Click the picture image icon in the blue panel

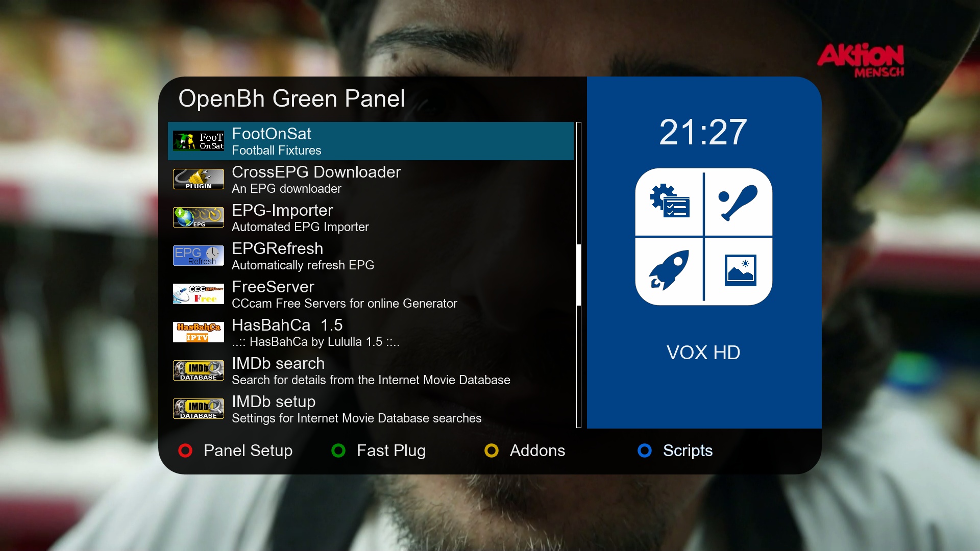click(741, 270)
